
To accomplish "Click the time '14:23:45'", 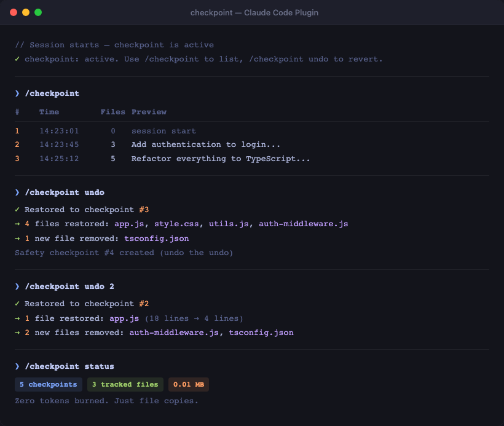I will [59, 144].
